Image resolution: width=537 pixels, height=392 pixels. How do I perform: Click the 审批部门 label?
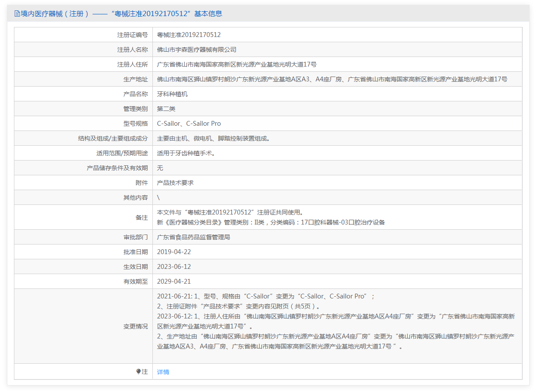click(x=135, y=237)
